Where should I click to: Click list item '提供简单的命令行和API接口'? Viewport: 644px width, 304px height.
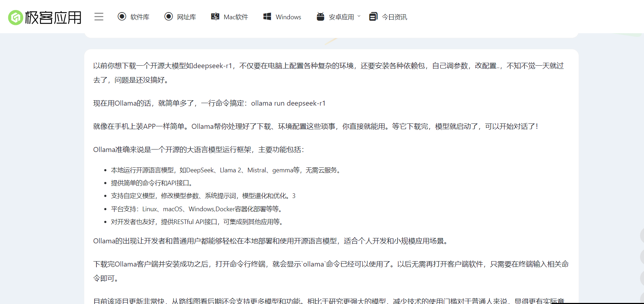[152, 183]
